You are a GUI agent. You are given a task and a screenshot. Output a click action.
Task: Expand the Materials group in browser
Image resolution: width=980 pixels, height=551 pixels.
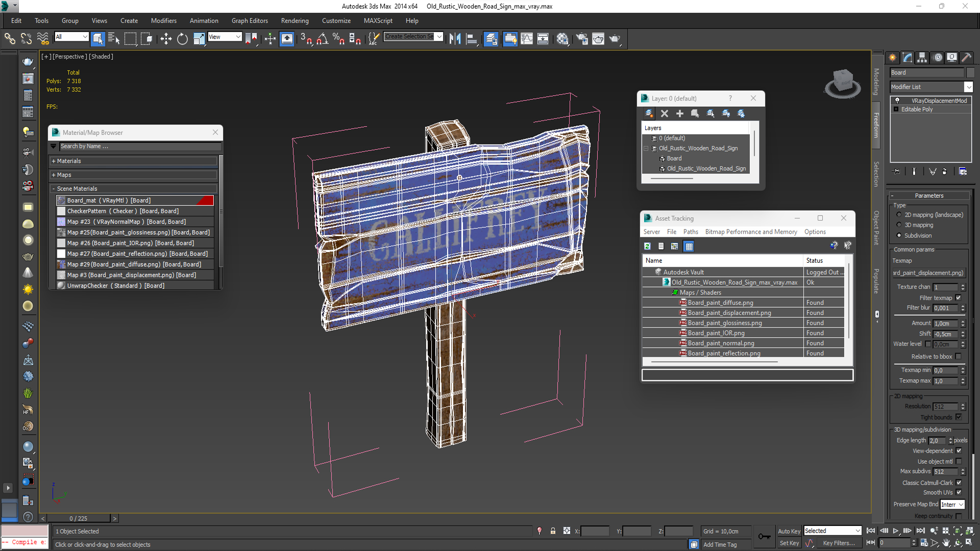pos(54,161)
